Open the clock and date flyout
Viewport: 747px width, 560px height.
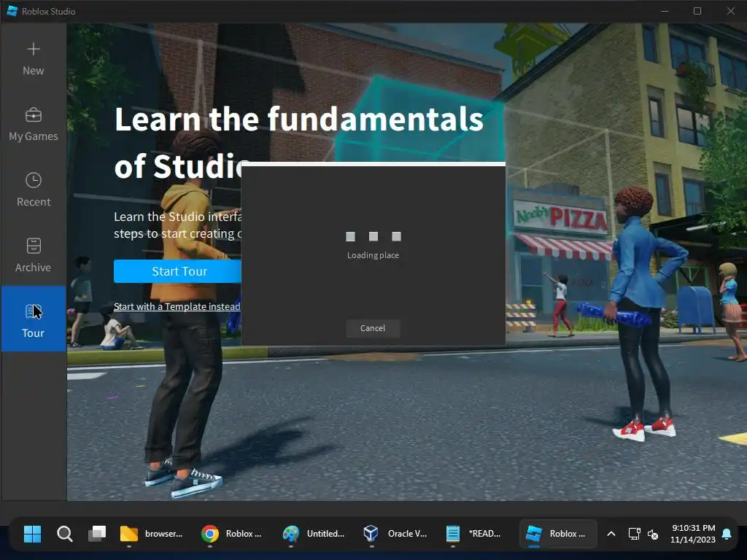click(693, 534)
